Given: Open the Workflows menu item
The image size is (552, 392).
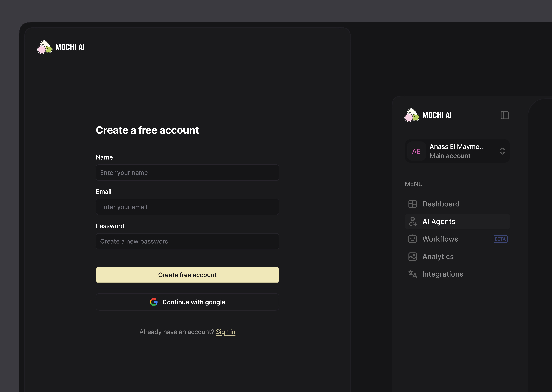Looking at the screenshot, I should [440, 239].
